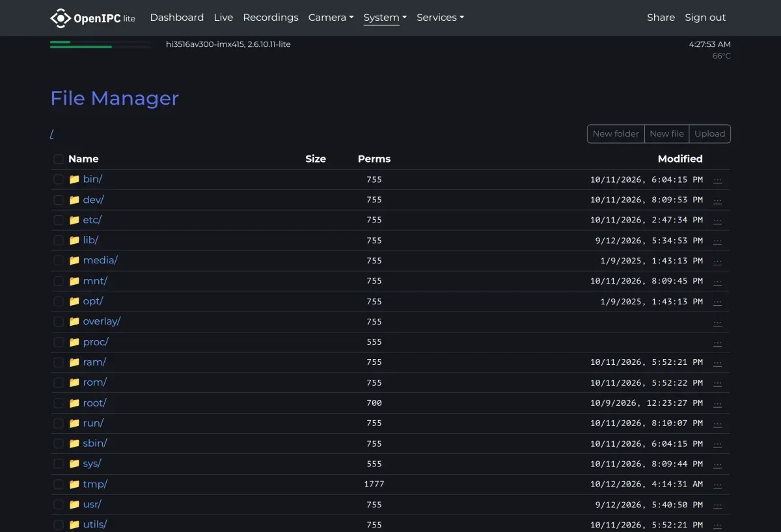Open the more-actions ellipsis for overlay/

(x=717, y=321)
